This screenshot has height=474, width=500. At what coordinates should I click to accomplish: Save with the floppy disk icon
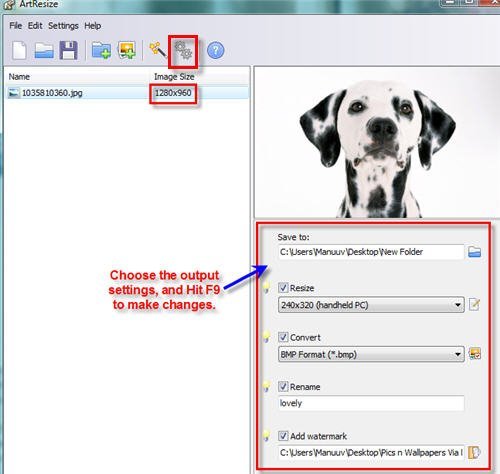tap(68, 51)
